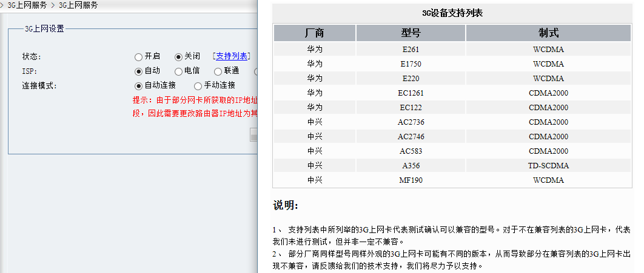Image resolution: width=644 pixels, height=273 pixels.
Task: Click the TD-SCDMA cell in table
Action: tap(548, 165)
